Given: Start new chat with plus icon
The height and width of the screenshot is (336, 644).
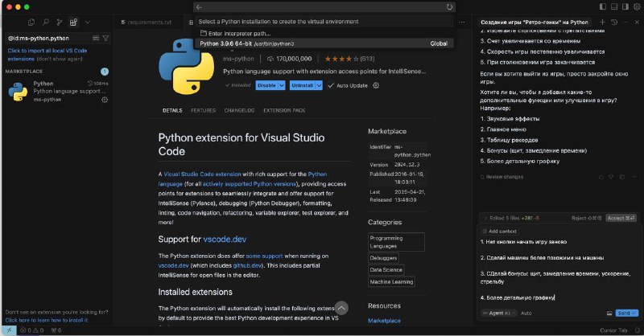Looking at the screenshot, I should (x=602, y=23).
